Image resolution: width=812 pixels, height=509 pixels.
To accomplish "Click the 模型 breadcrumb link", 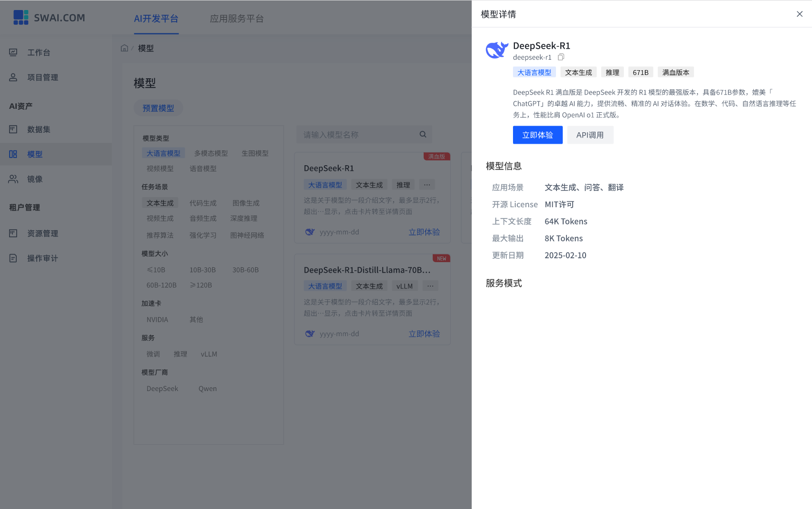I will click(x=146, y=48).
